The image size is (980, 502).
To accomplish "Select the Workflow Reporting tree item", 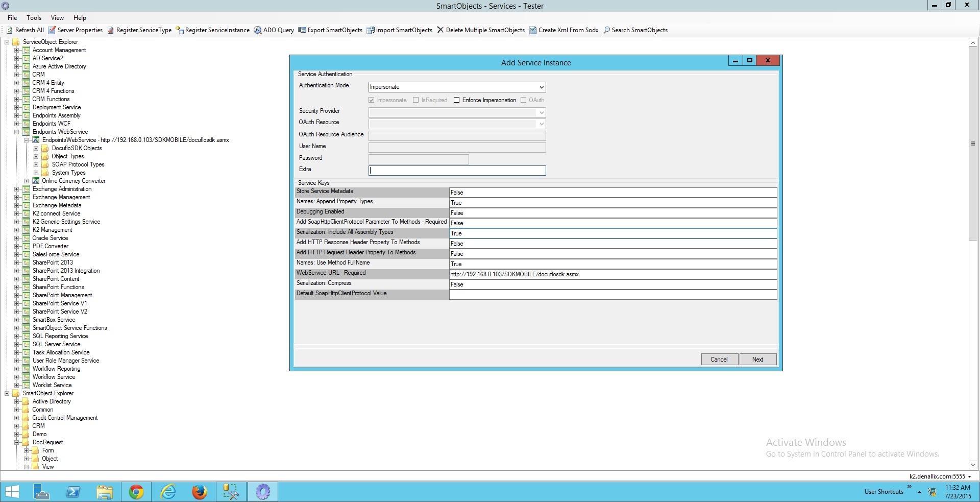I will [56, 369].
